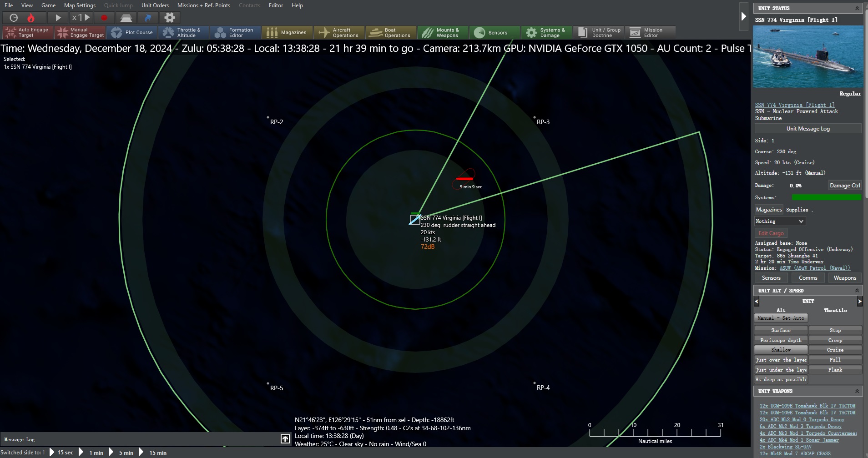
Task: Click the Weapons button in Unit Status
Action: (x=845, y=278)
